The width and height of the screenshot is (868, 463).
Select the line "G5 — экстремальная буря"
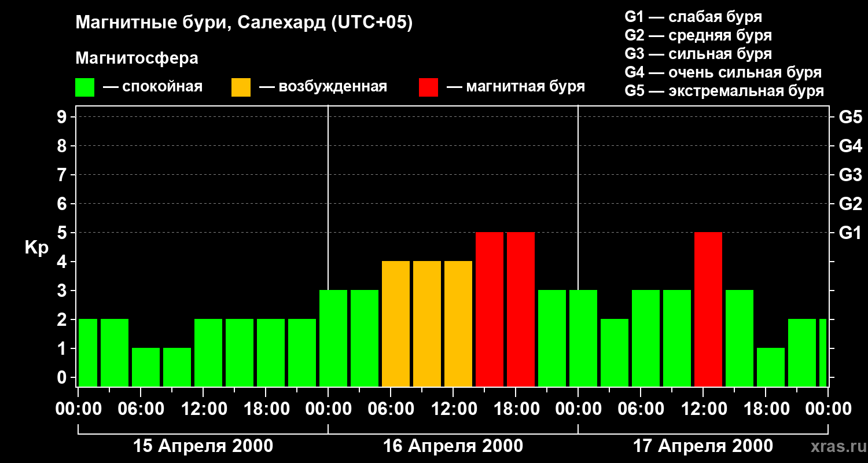(x=724, y=91)
